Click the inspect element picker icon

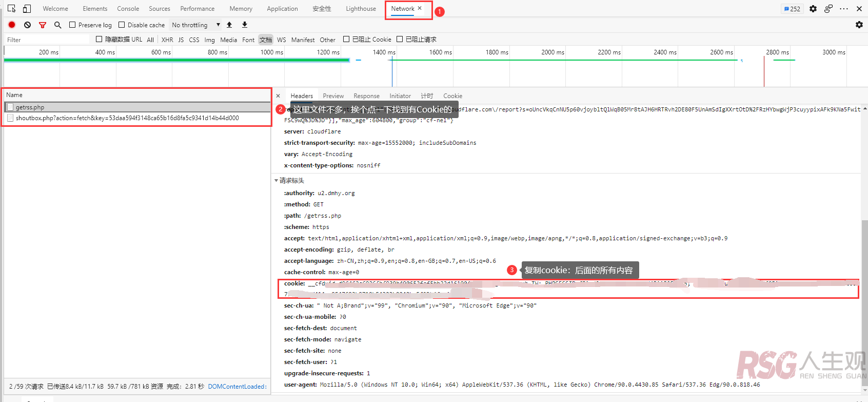[12, 9]
